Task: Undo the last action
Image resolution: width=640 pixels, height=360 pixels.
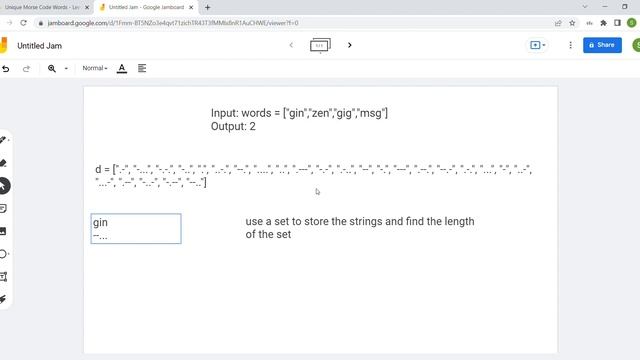Action: click(6, 69)
